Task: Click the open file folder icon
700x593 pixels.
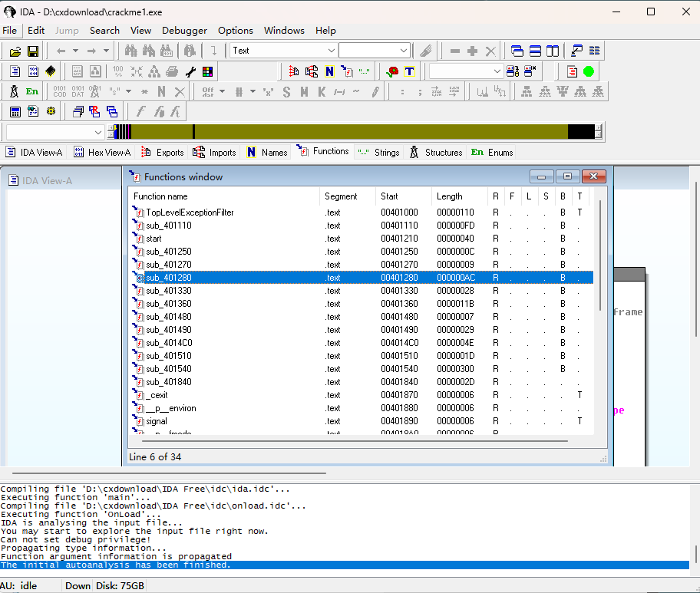Action: pyautogui.click(x=15, y=51)
